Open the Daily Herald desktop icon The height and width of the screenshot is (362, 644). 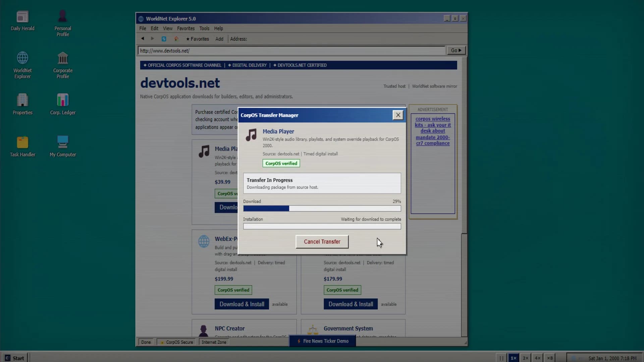tap(22, 21)
